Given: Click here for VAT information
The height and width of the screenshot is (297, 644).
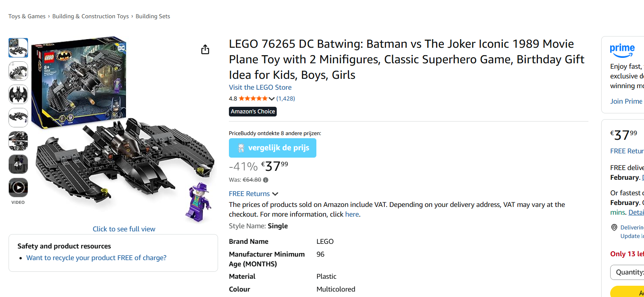Looking at the screenshot, I should click(x=352, y=214).
